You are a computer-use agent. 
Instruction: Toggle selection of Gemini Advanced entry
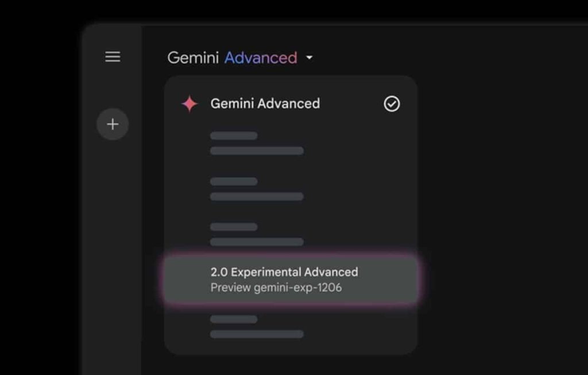point(265,103)
